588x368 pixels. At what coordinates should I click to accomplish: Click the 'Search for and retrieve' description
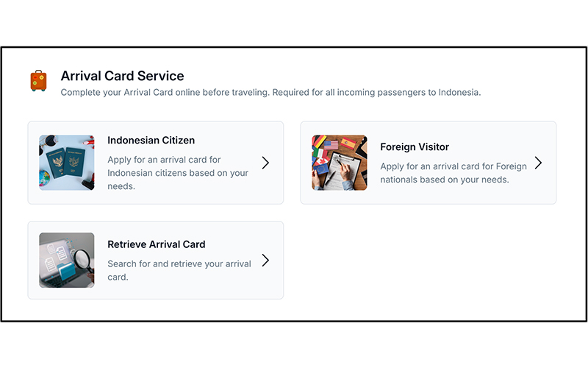179,270
